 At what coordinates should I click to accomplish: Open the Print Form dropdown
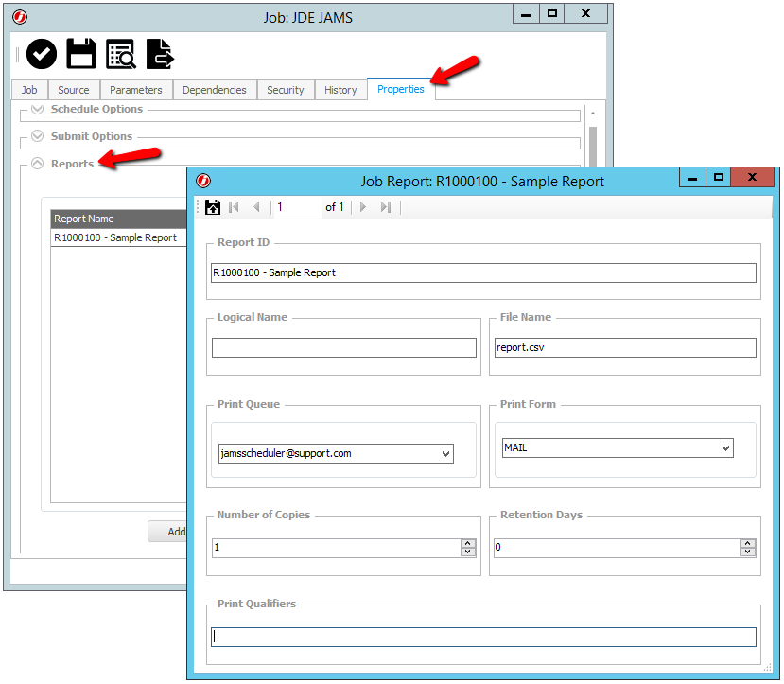[x=726, y=448]
